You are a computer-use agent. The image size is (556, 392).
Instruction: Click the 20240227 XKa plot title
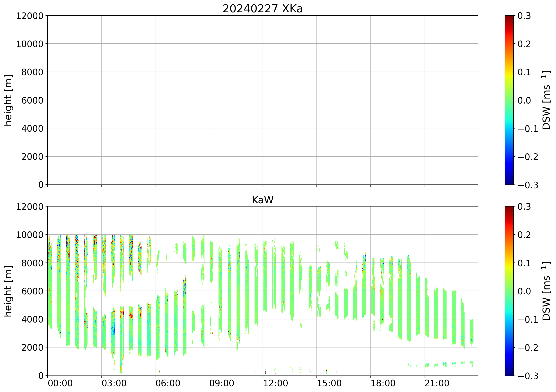coord(262,9)
